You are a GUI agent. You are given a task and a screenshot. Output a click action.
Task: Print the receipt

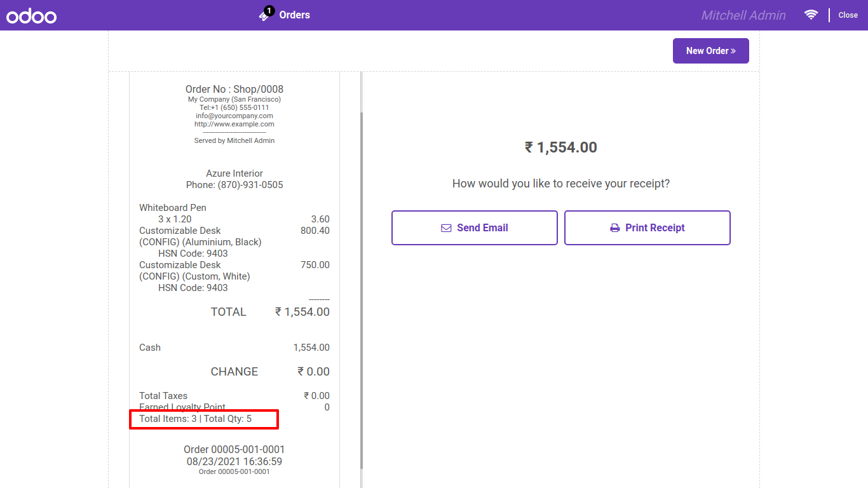pos(648,227)
